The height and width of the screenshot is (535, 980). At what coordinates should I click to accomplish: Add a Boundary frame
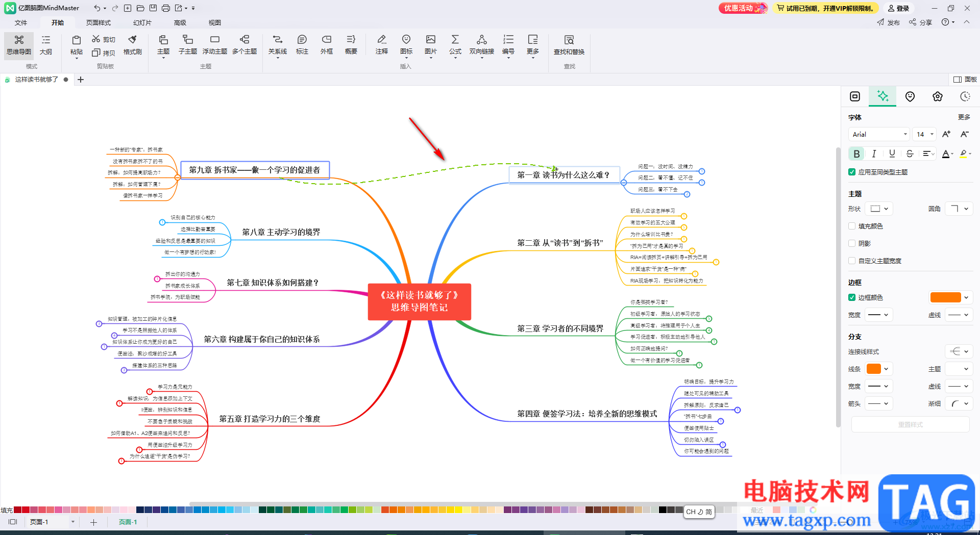327,45
